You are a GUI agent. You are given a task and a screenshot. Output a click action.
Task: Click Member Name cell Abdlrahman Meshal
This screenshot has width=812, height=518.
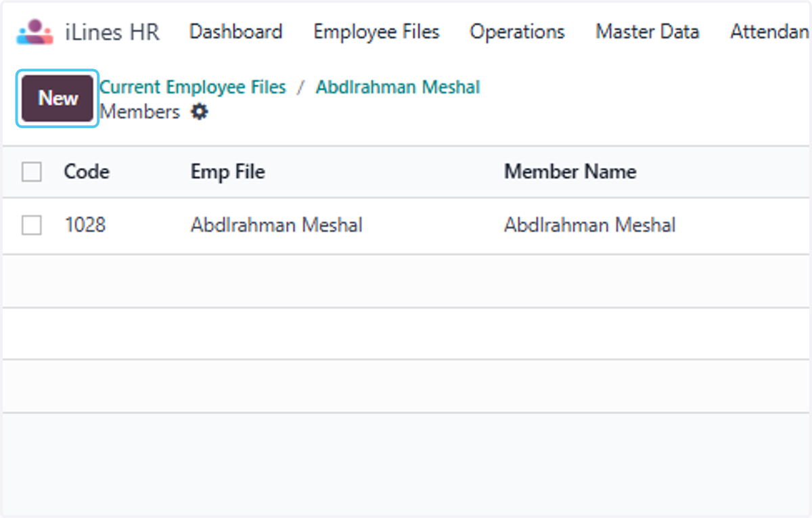pos(590,225)
